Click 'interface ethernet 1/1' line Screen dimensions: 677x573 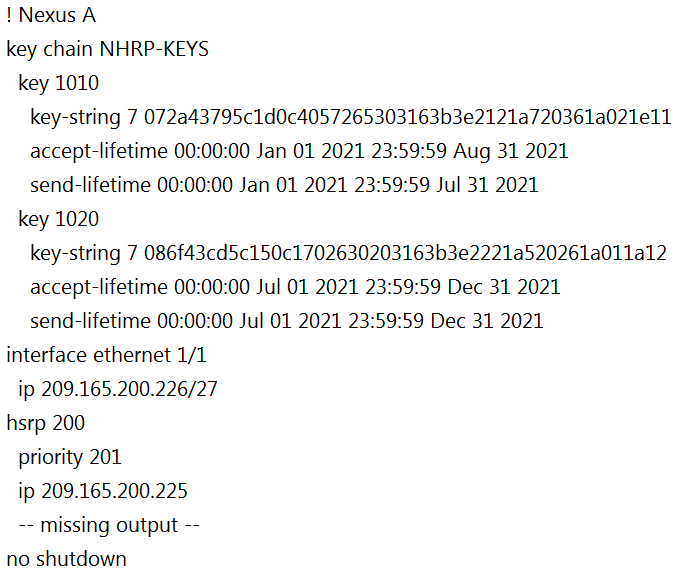106,355
